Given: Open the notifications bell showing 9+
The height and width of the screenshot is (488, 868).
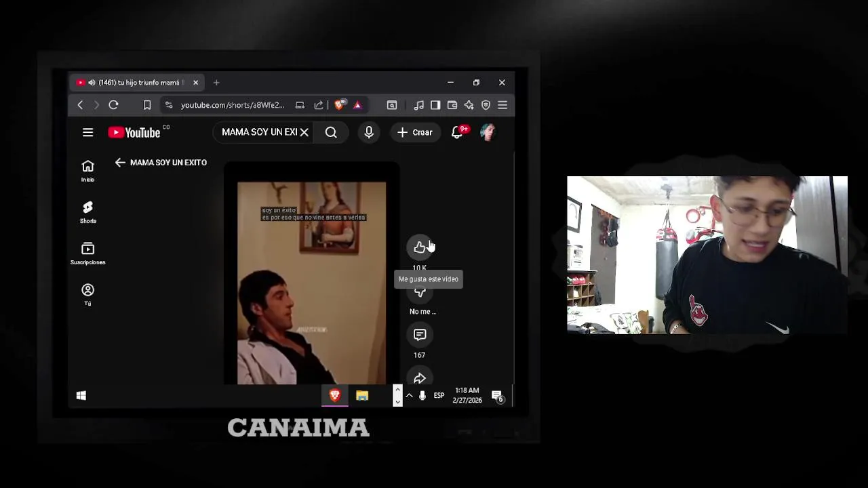Looking at the screenshot, I should pos(458,133).
